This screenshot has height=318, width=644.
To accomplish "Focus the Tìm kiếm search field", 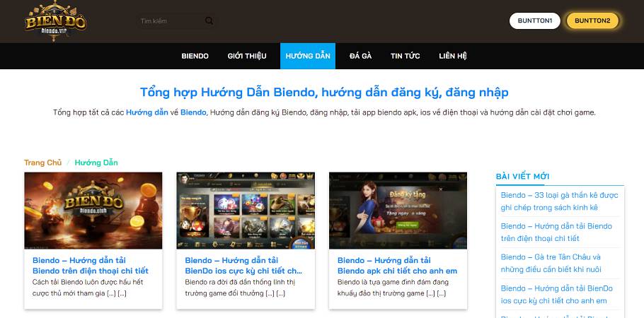I will click(x=171, y=21).
